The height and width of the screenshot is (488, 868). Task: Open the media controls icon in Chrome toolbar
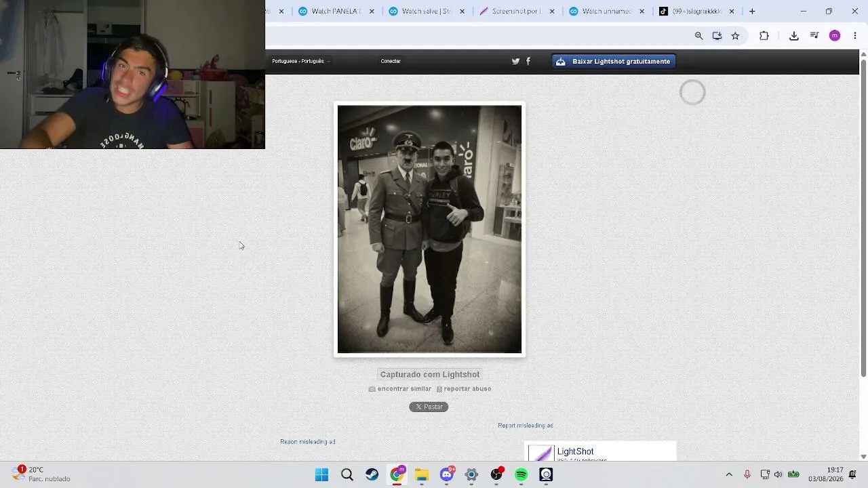pos(814,36)
